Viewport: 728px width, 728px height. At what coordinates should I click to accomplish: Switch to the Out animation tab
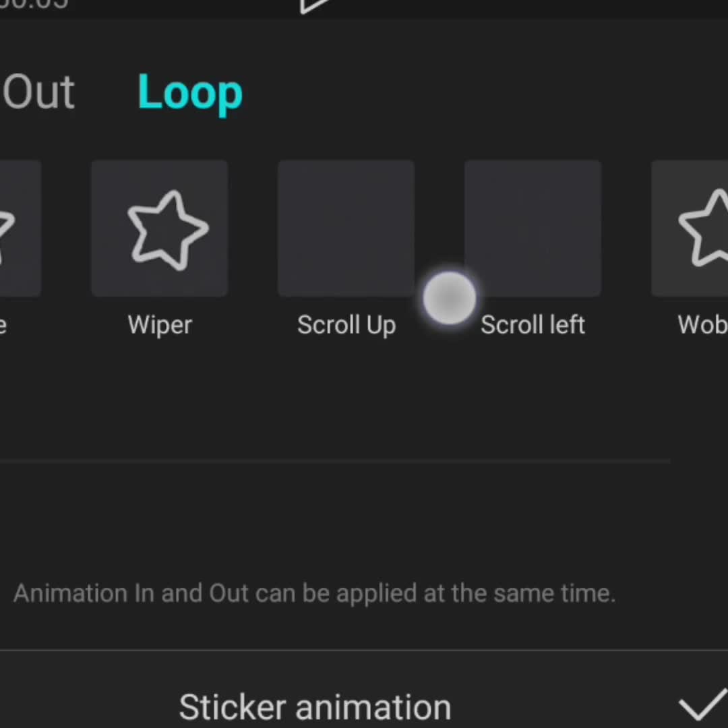point(38,92)
